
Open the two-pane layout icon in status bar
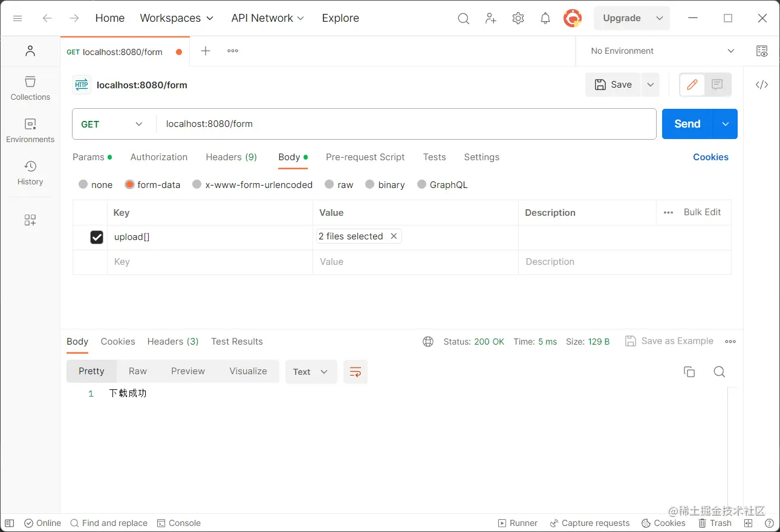coord(749,523)
